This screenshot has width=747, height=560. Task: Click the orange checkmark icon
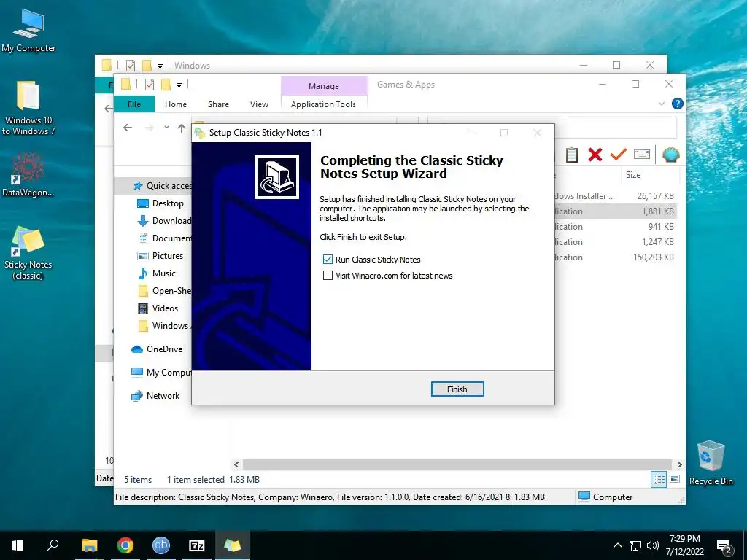619,155
